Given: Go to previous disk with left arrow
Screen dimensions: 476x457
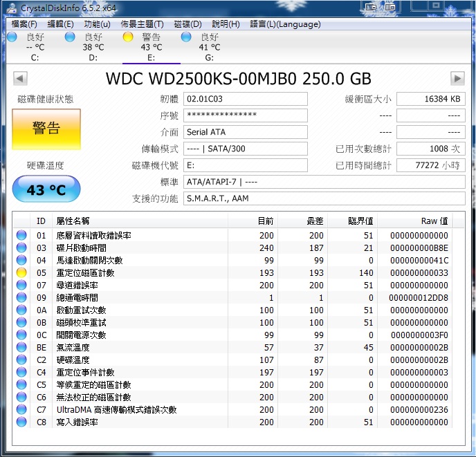Looking at the screenshot, I should pyautogui.click(x=20, y=79).
